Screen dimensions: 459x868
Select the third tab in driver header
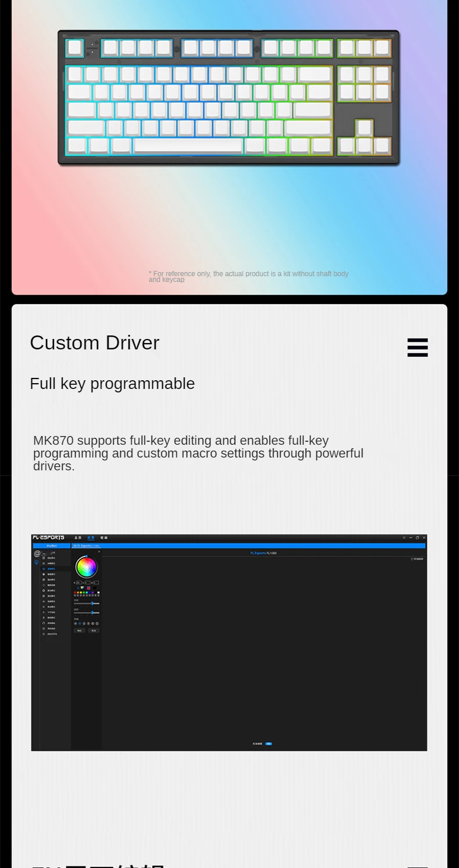103,538
